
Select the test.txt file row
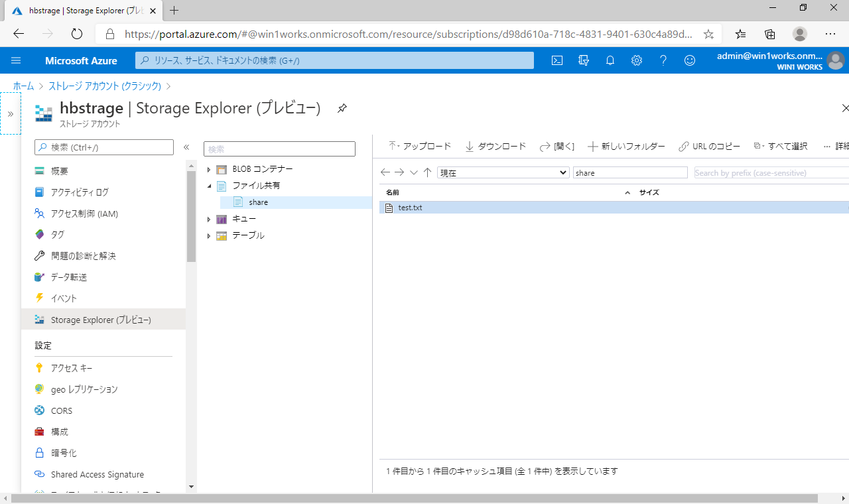[614, 208]
